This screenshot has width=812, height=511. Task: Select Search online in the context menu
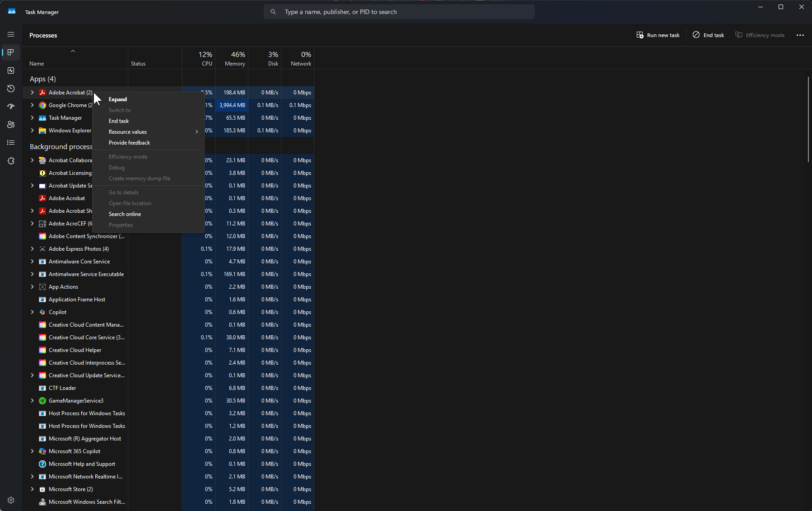point(148,214)
